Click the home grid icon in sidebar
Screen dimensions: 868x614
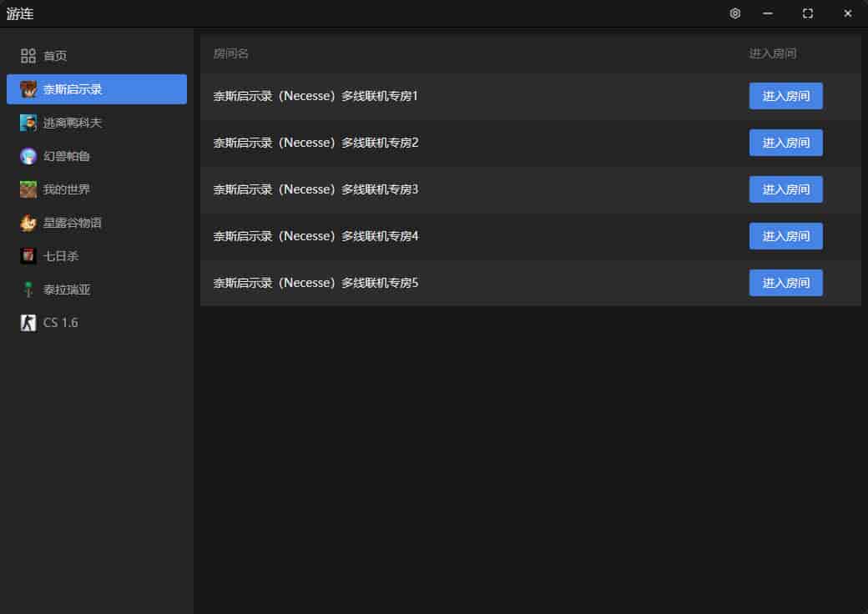click(x=28, y=56)
